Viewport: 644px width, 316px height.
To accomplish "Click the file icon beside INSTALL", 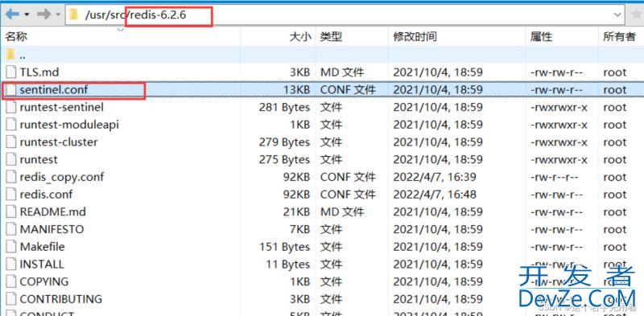I will (x=11, y=264).
